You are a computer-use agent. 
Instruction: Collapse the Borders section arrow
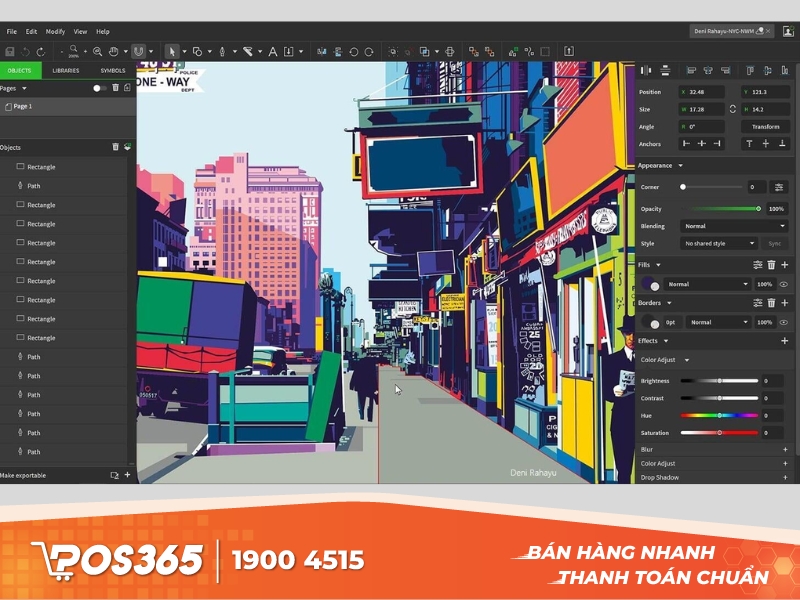(669, 303)
